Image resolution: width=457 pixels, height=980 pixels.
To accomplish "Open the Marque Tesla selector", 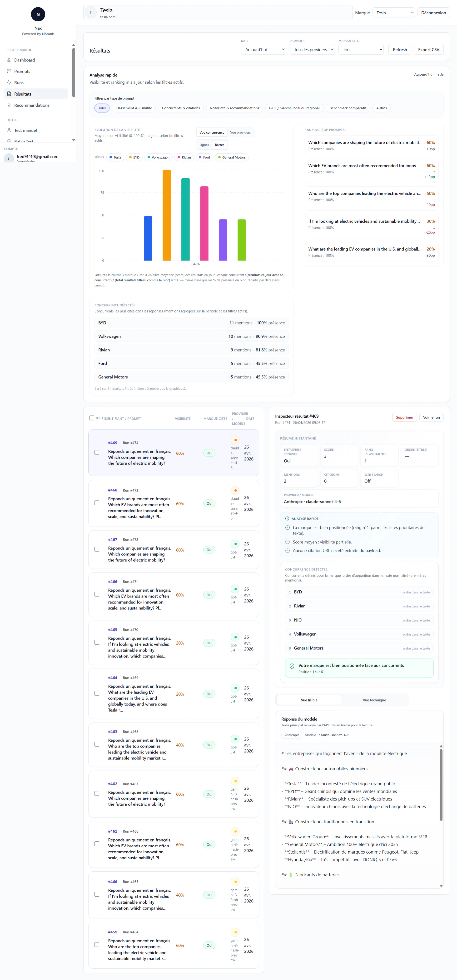I will click(393, 13).
